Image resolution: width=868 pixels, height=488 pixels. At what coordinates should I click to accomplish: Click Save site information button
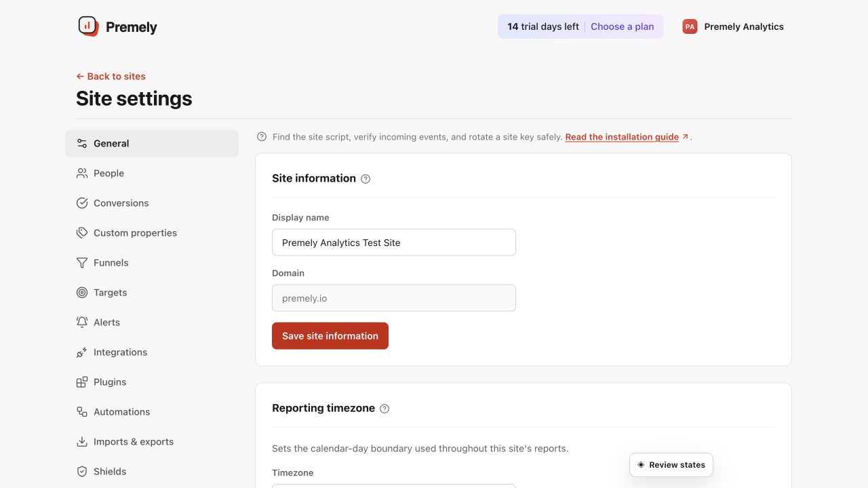click(x=330, y=336)
